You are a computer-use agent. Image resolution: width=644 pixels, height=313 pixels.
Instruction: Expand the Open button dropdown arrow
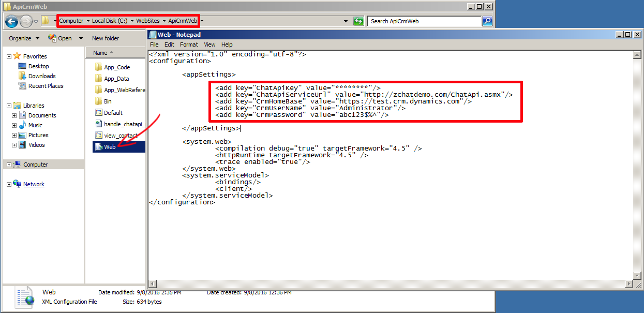(81, 38)
